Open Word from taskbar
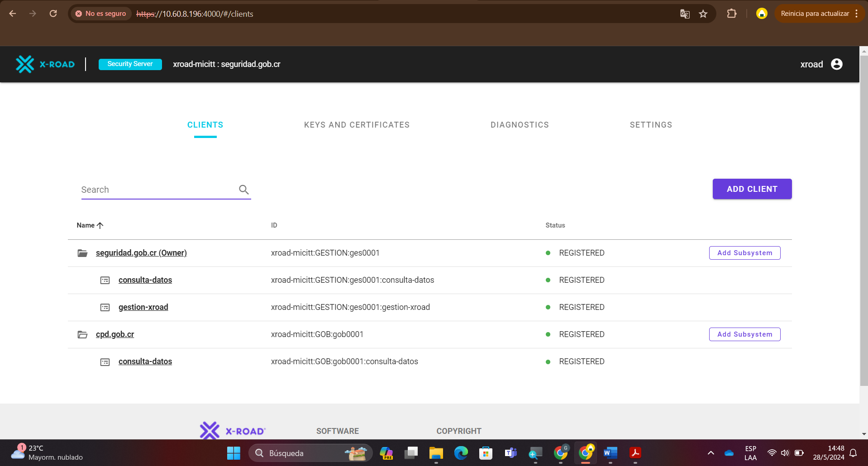868x466 pixels. (x=610, y=453)
